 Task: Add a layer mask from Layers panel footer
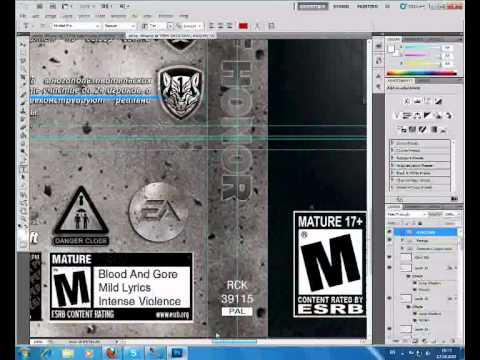(415, 341)
